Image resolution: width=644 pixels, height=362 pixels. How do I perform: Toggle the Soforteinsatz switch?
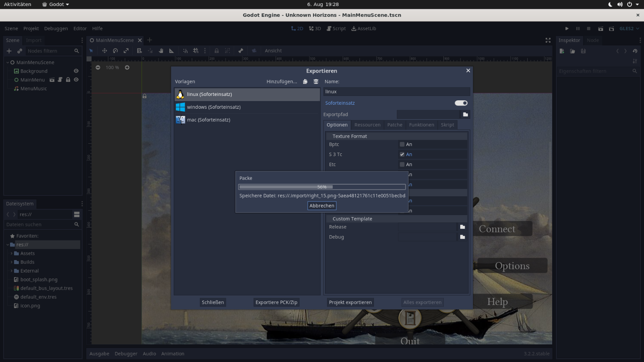461,103
